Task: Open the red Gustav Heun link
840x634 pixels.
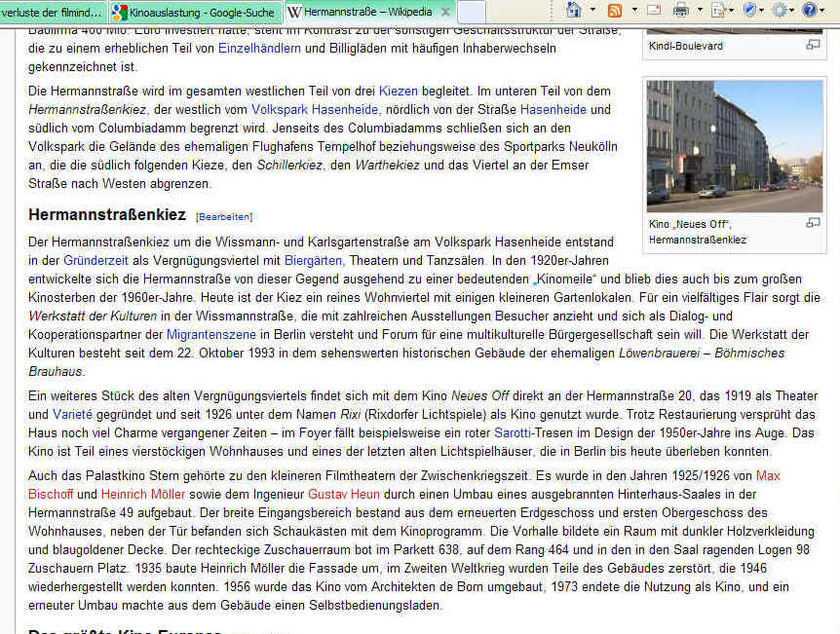Action: [x=343, y=494]
